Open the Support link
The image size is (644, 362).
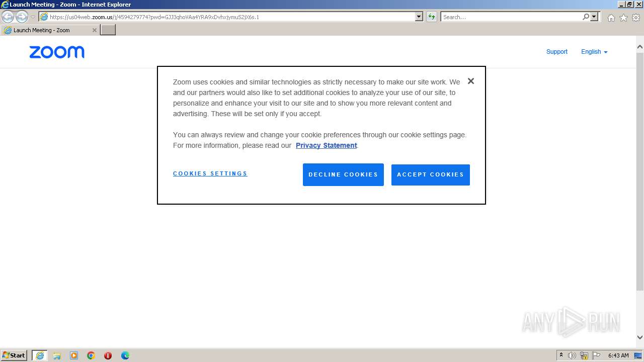pyautogui.click(x=557, y=52)
